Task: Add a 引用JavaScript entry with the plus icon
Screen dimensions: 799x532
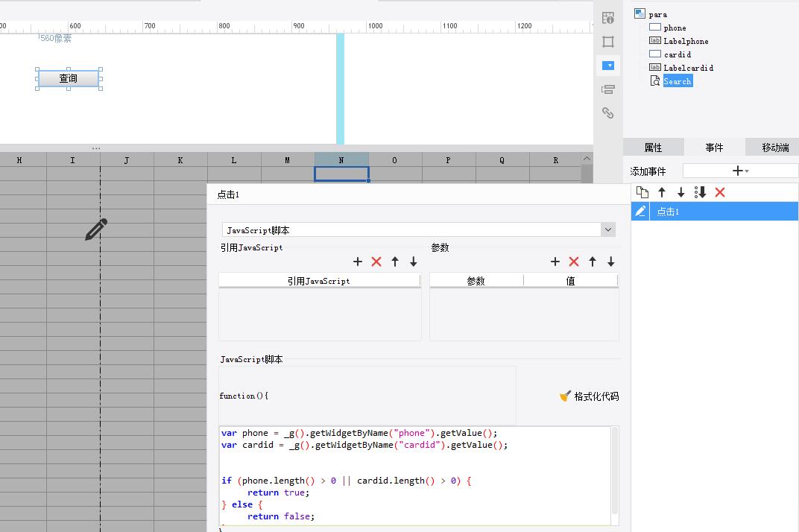Action: pyautogui.click(x=358, y=262)
